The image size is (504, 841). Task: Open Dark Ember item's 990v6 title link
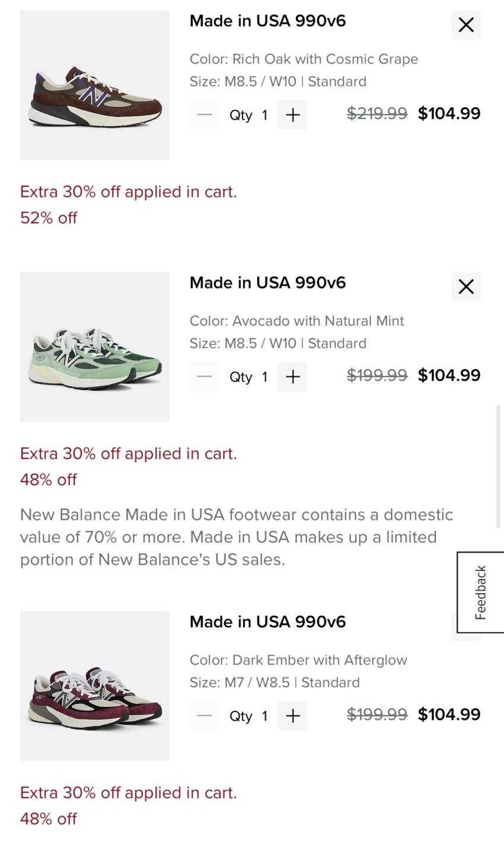pyautogui.click(x=267, y=622)
